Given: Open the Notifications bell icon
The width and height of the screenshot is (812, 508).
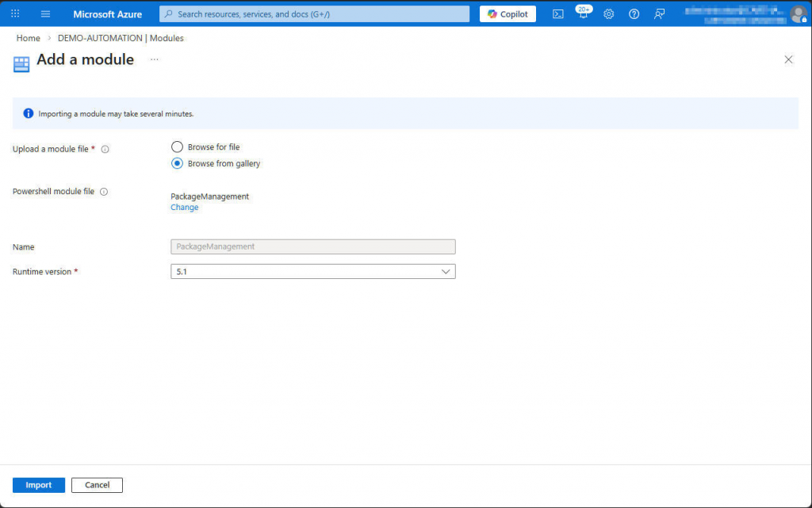Looking at the screenshot, I should [583, 13].
